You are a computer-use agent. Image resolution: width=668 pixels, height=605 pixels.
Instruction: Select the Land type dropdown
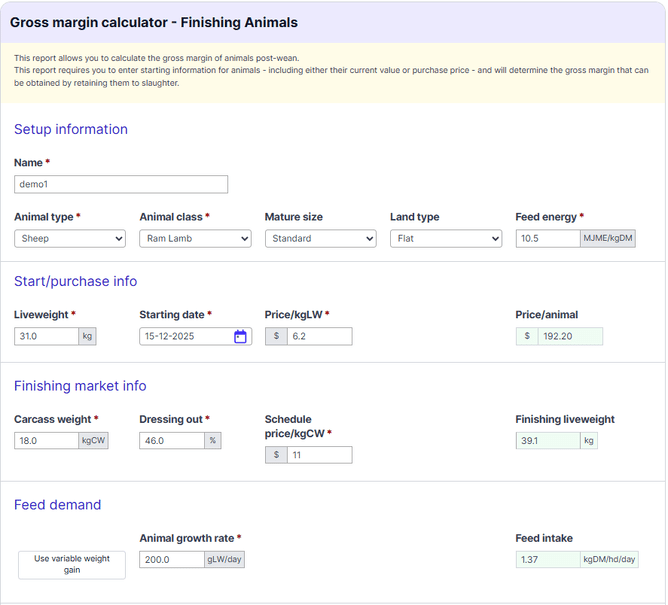pyautogui.click(x=445, y=239)
